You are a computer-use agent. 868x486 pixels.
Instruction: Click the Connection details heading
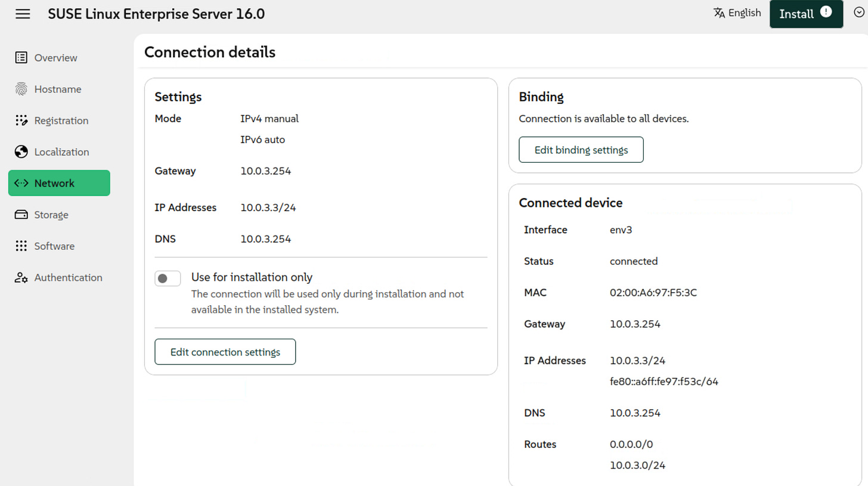(210, 52)
